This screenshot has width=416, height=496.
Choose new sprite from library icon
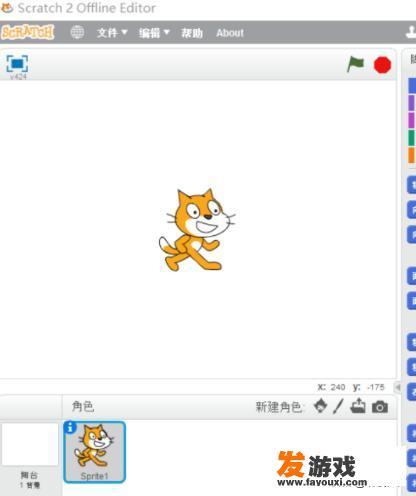(x=320, y=406)
